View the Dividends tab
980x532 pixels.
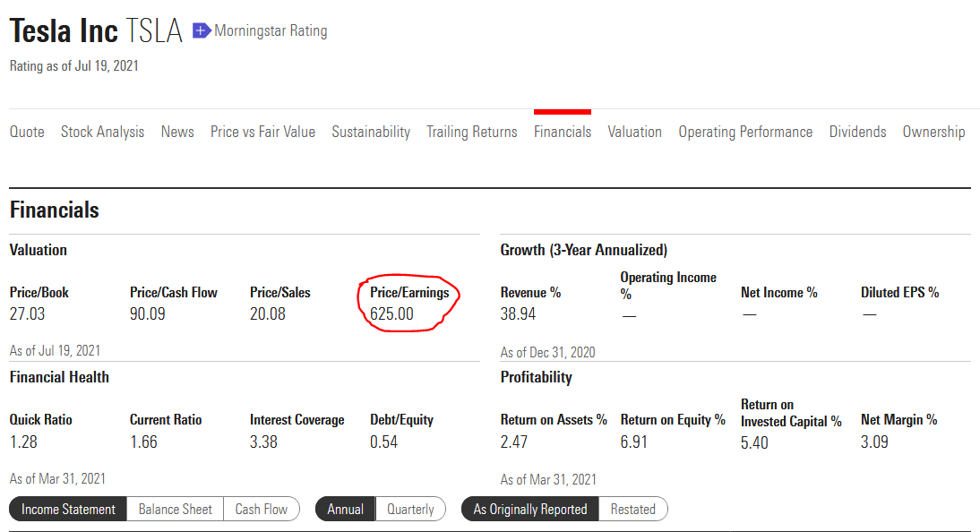(x=857, y=132)
